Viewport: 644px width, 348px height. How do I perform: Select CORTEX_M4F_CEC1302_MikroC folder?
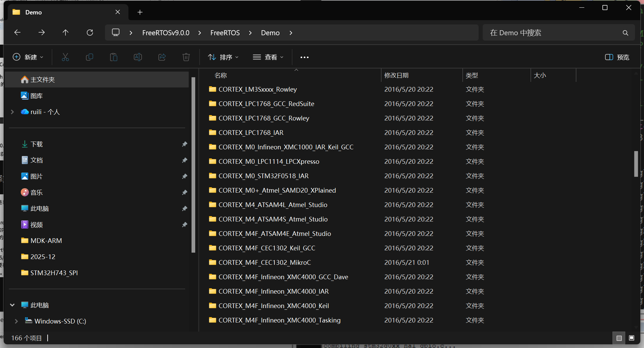pos(260,263)
